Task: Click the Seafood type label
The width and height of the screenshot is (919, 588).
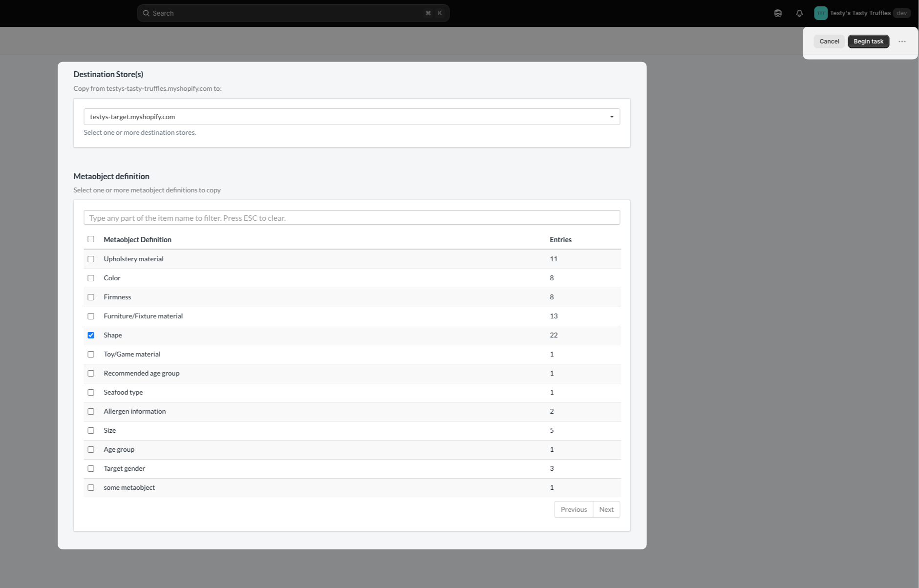Action: point(123,392)
